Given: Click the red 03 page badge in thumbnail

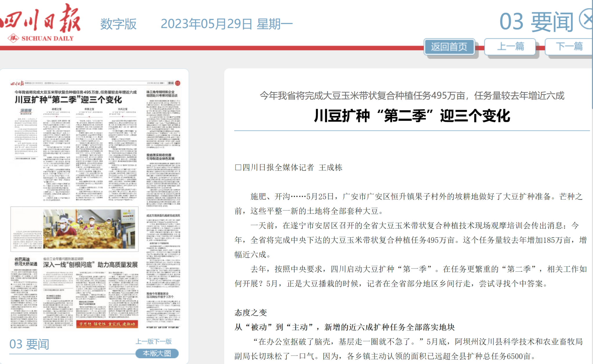Looking at the screenshot, I should [x=177, y=83].
